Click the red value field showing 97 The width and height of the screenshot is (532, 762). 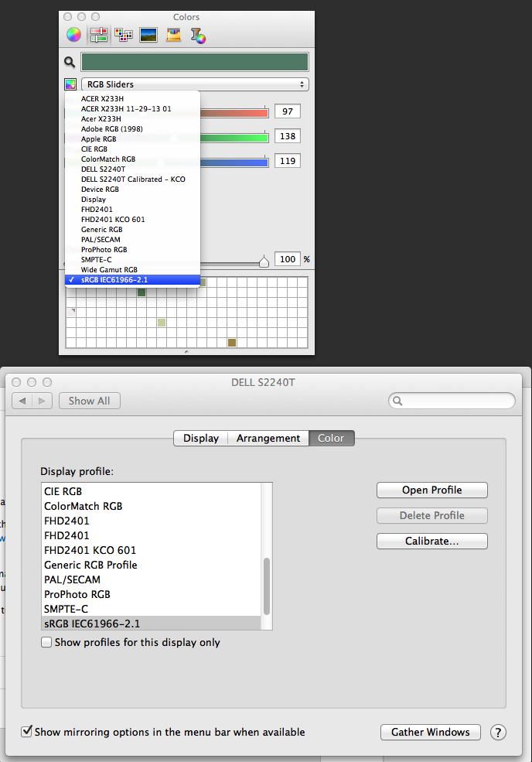click(288, 111)
